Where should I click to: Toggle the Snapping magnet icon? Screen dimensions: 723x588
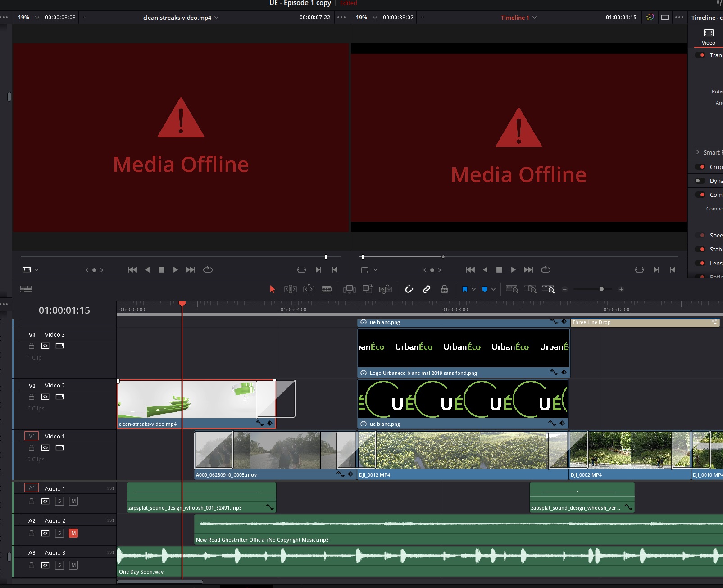point(409,289)
